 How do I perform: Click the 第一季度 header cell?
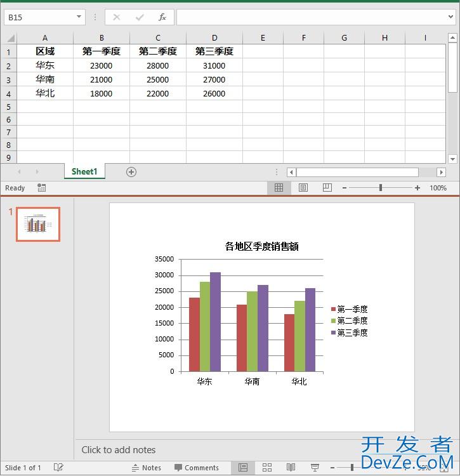coord(102,51)
